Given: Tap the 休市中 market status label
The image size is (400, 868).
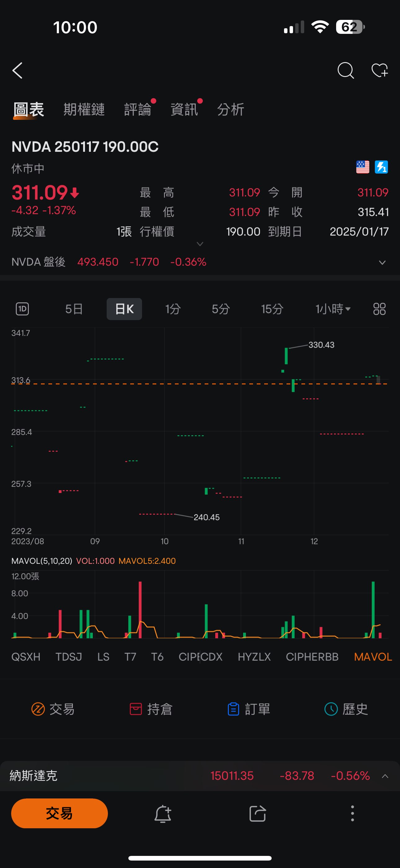Looking at the screenshot, I should (x=28, y=169).
